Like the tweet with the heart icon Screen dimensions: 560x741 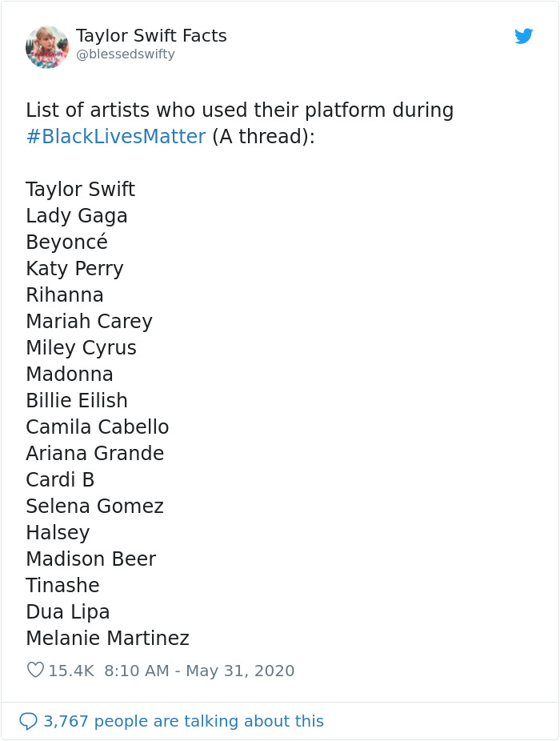coord(35,670)
